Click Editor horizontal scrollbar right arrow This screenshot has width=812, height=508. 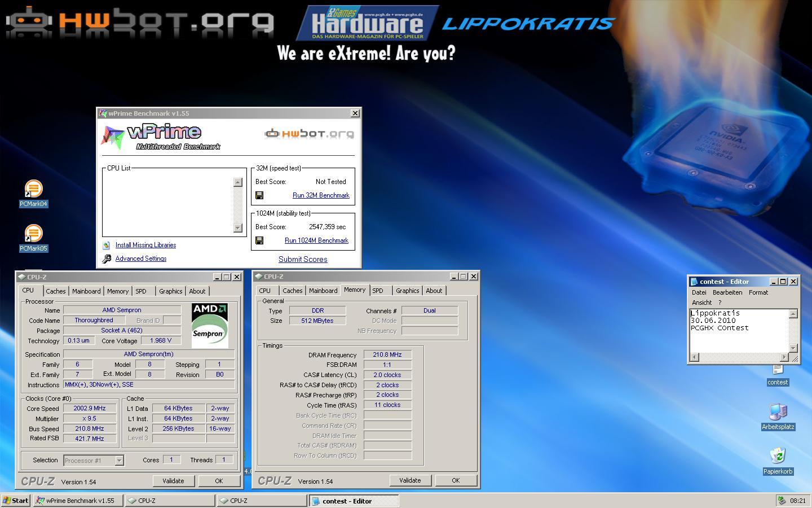(784, 357)
